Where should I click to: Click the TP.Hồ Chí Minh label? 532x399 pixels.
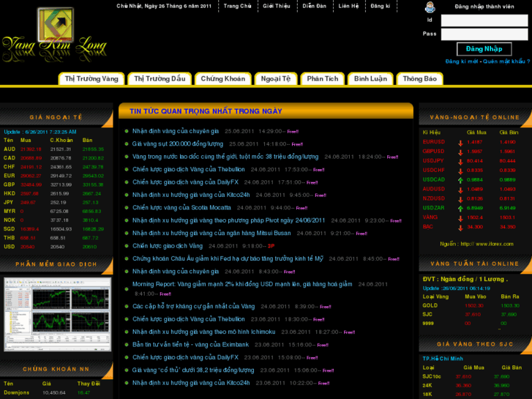pos(443,359)
